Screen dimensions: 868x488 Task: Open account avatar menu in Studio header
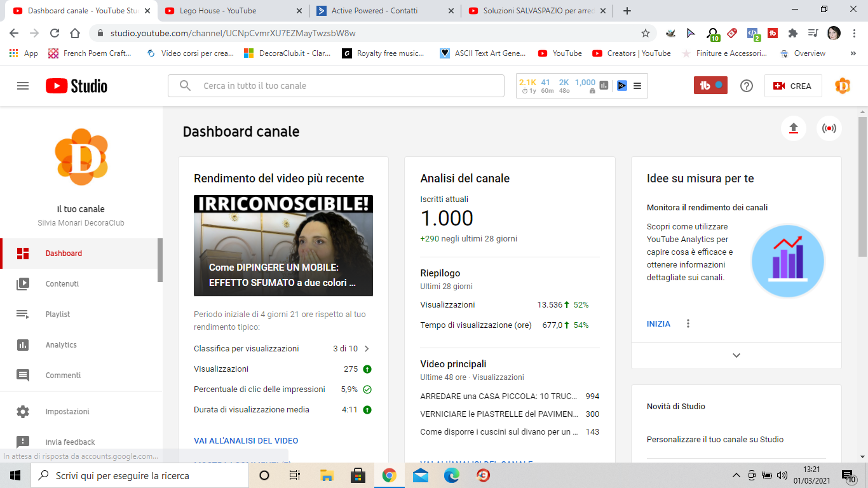click(x=843, y=86)
